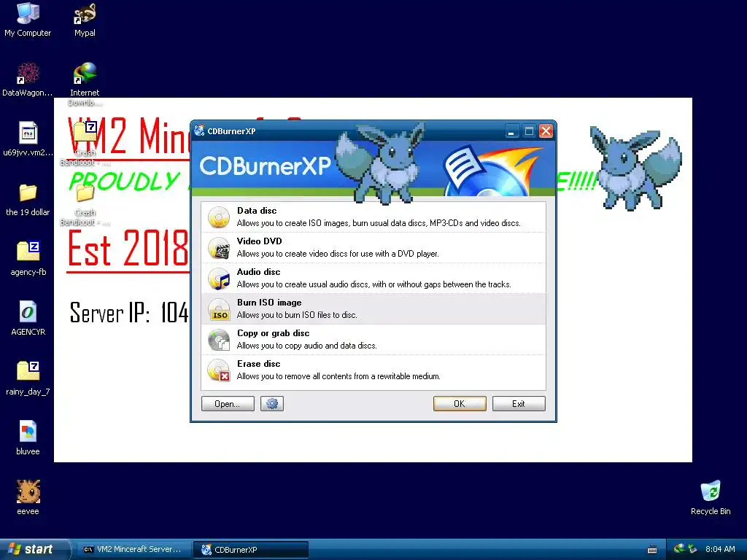Select the Burn ISO image icon
Viewport: 747px width, 560px height.
pyautogui.click(x=219, y=309)
